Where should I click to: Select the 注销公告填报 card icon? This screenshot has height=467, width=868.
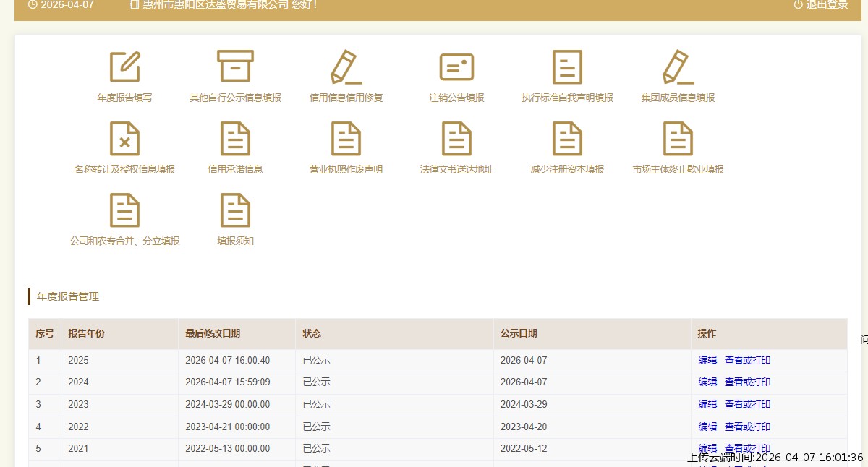pyautogui.click(x=456, y=67)
